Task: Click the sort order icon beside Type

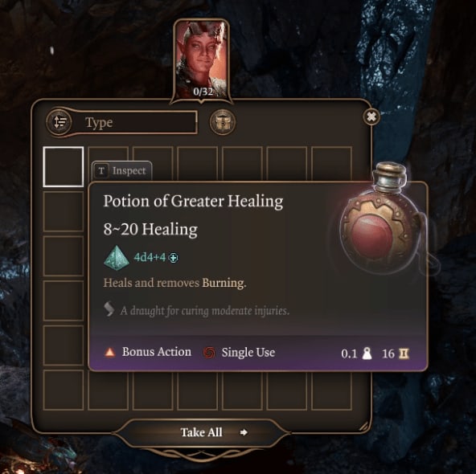Action: 59,122
